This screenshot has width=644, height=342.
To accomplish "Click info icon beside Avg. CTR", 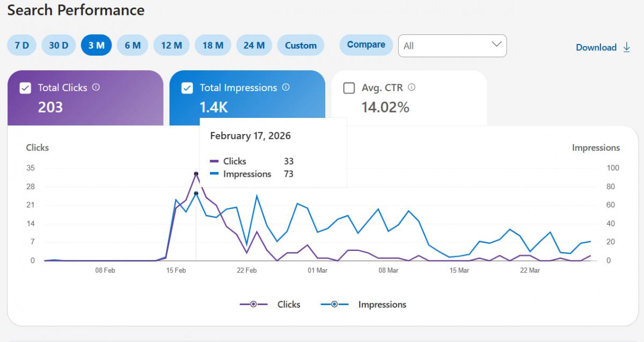I will (x=412, y=87).
